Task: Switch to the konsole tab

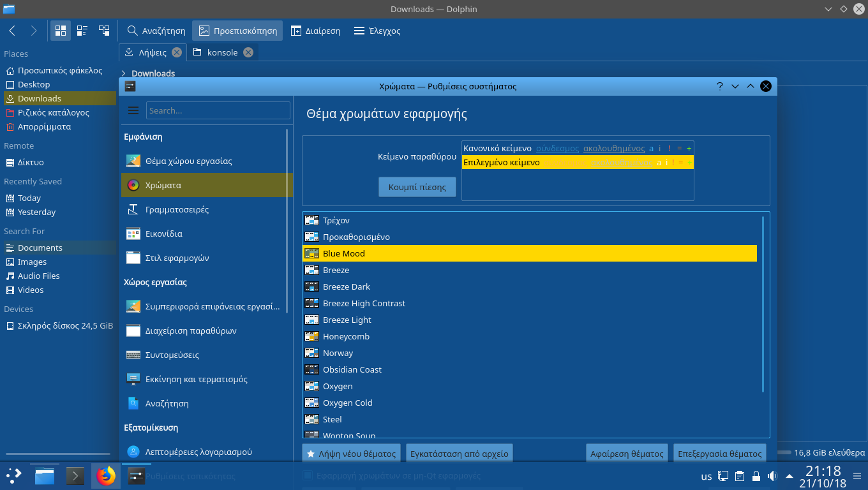Action: point(223,52)
